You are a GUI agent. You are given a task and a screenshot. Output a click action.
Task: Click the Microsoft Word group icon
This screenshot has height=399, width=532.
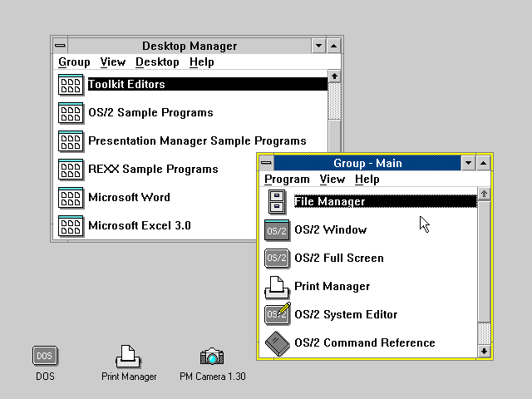(71, 197)
